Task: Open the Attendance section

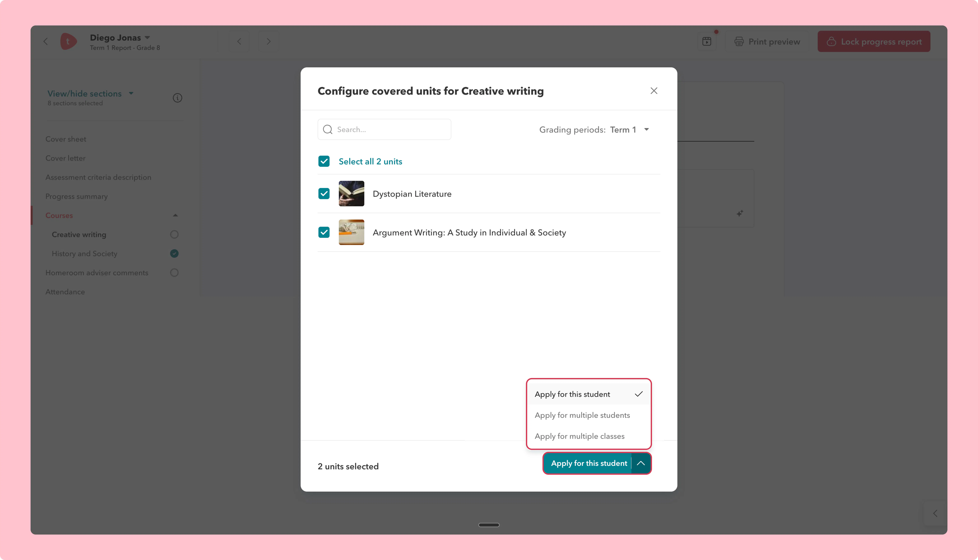Action: click(65, 292)
